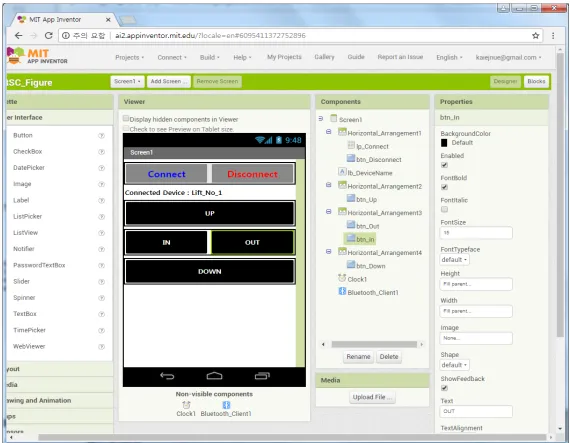Reload the page with refresh icon
The width and height of the screenshot is (570, 443).
(48, 35)
